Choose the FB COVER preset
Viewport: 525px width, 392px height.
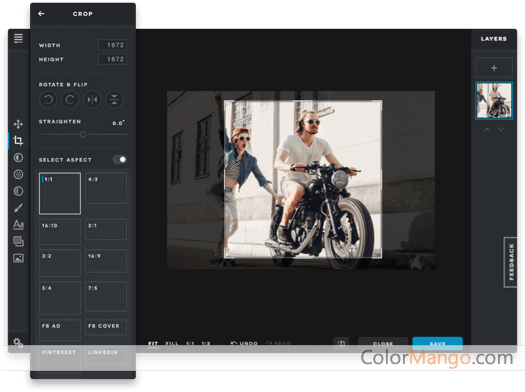[106, 327]
